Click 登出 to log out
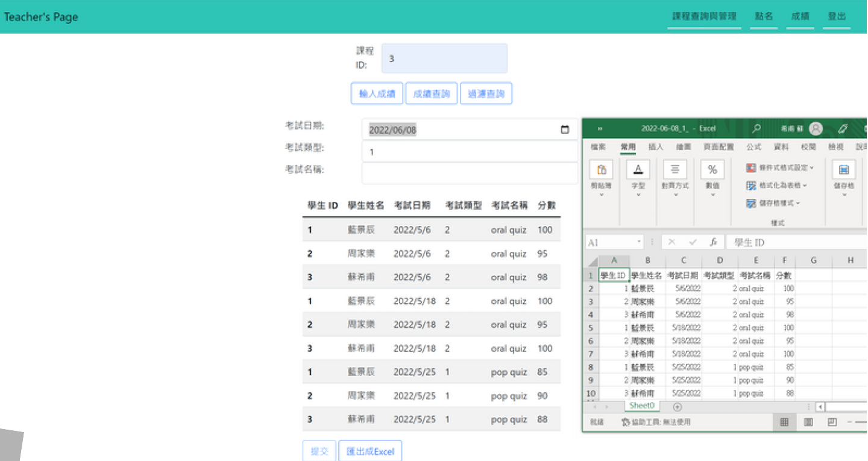Screen dimensions: 868x461 pyautogui.click(x=837, y=17)
